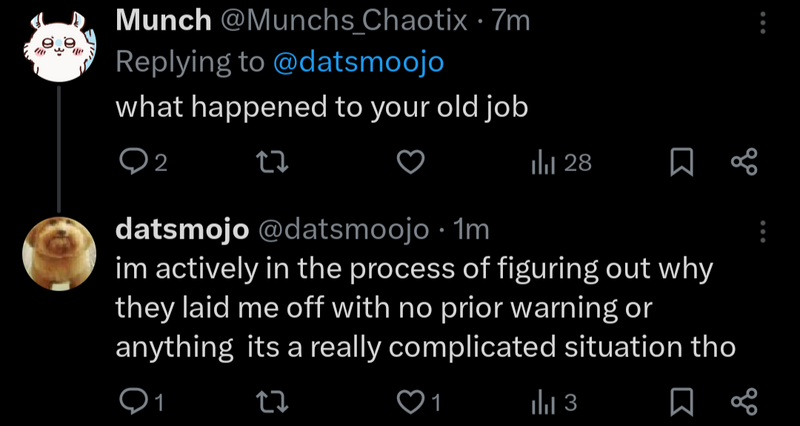Viewport: 800px width, 426px height.
Task: Reply to datsmojo's tweet
Action: click(x=132, y=402)
